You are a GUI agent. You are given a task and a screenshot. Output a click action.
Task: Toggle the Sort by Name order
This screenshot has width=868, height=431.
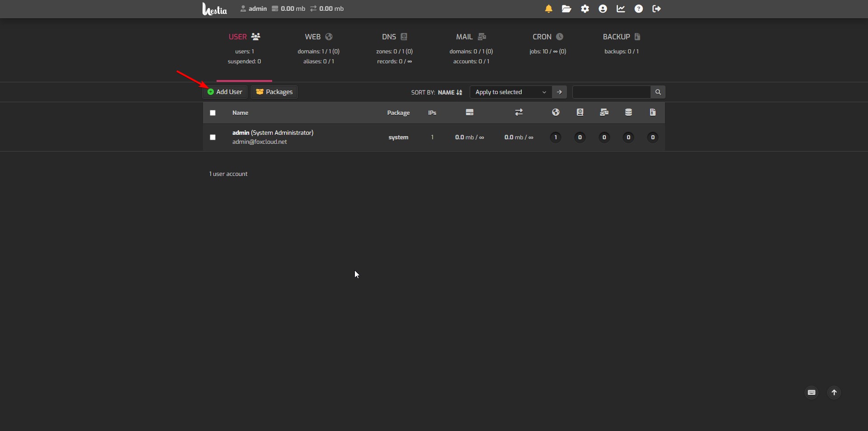(449, 92)
